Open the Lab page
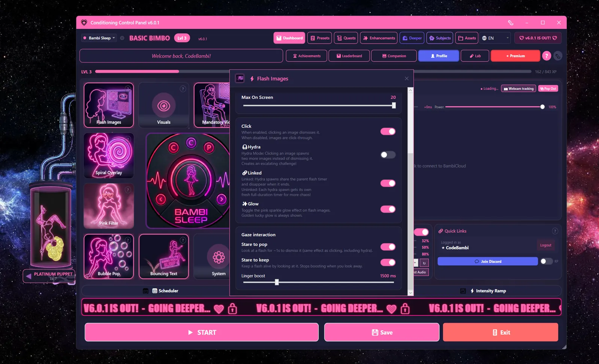This screenshot has height=364, width=599. click(475, 56)
